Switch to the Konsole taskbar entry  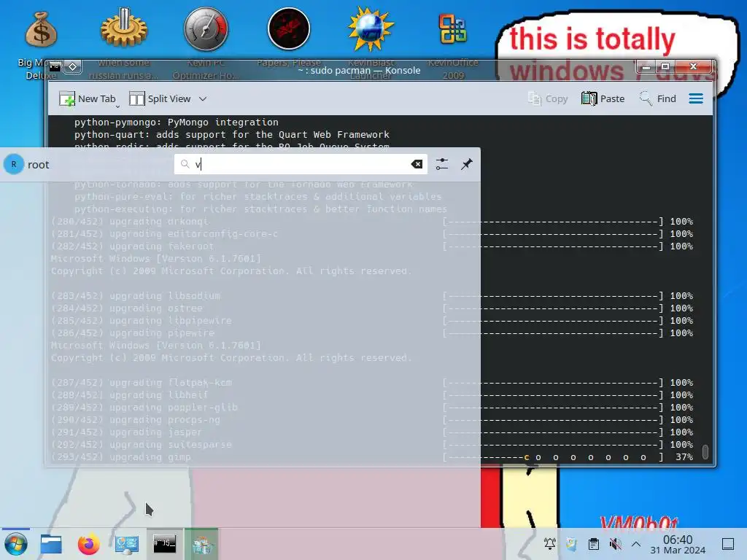click(164, 544)
